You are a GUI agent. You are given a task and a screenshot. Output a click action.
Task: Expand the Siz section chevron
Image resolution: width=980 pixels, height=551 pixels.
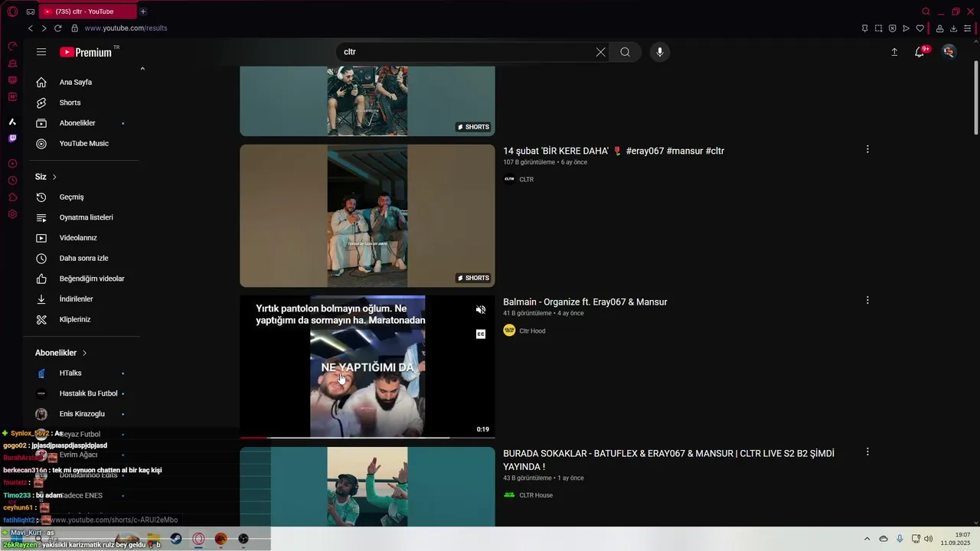(54, 177)
